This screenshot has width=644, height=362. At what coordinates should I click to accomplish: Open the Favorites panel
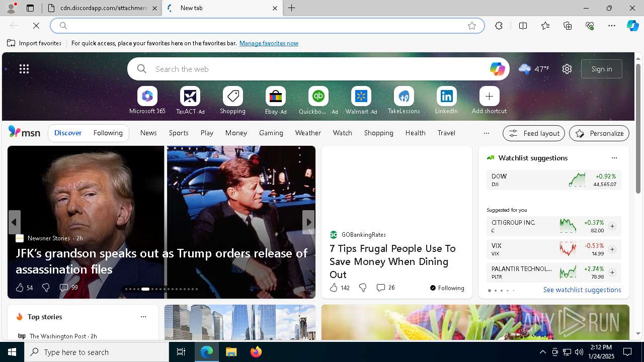tap(545, 26)
